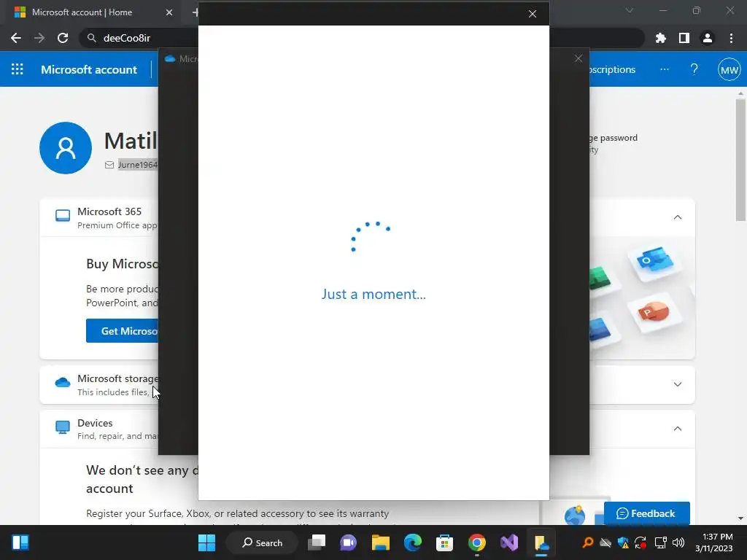
Task: Click the OneDrive cloud tray icon
Action: pos(605,542)
